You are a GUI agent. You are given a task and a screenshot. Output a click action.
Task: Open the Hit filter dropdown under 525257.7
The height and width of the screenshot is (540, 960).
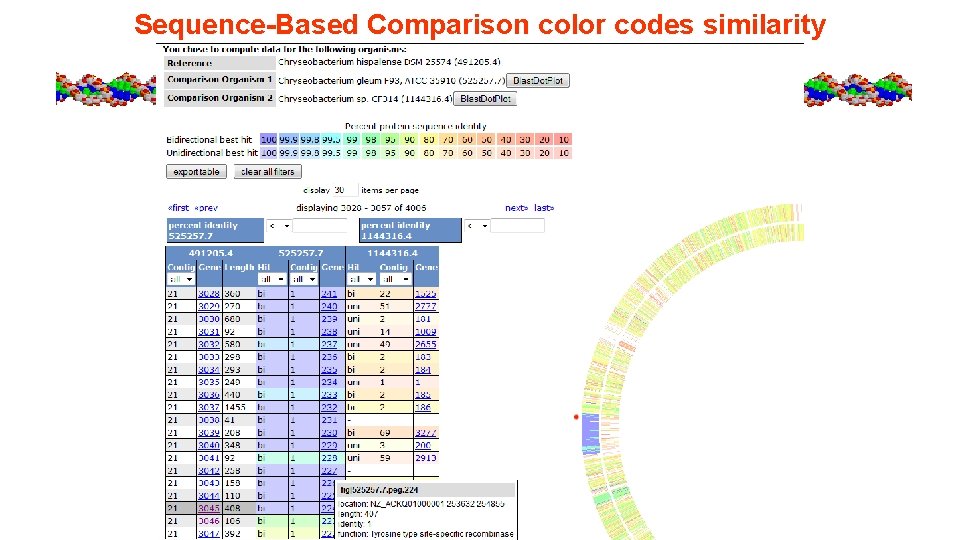[272, 279]
